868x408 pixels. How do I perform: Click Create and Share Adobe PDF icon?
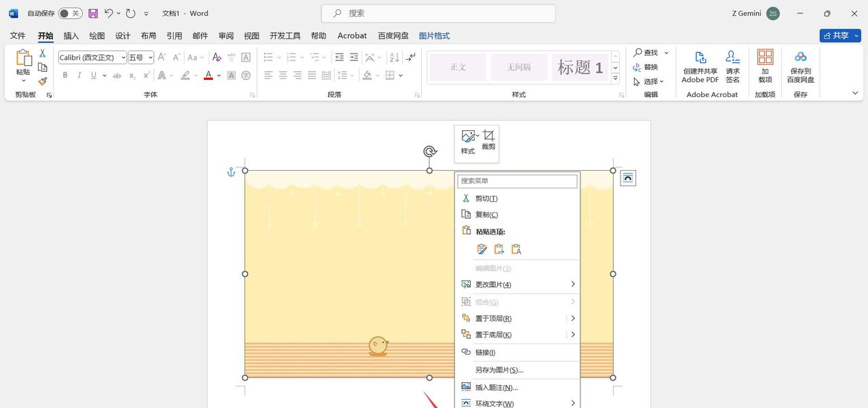(700, 66)
